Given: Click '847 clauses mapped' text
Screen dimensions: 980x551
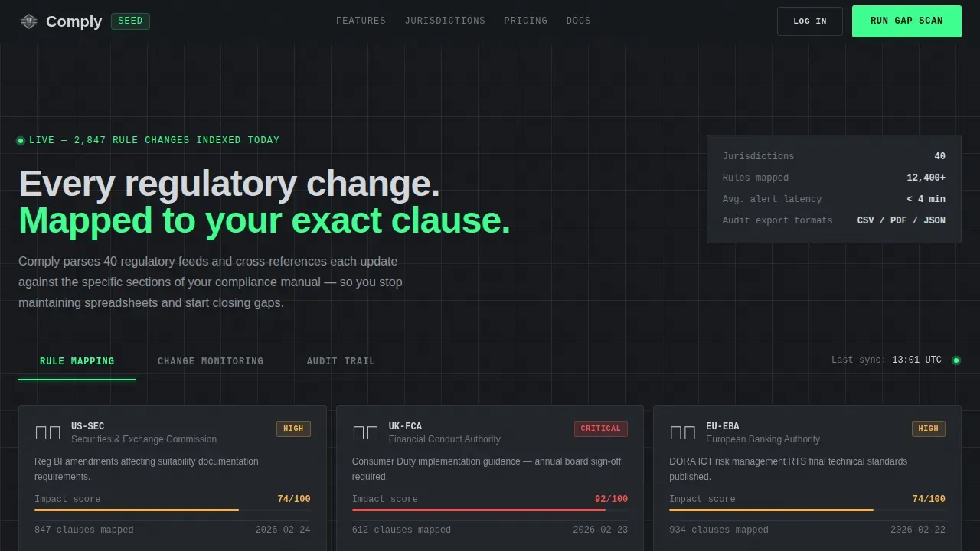Looking at the screenshot, I should click(x=84, y=530).
